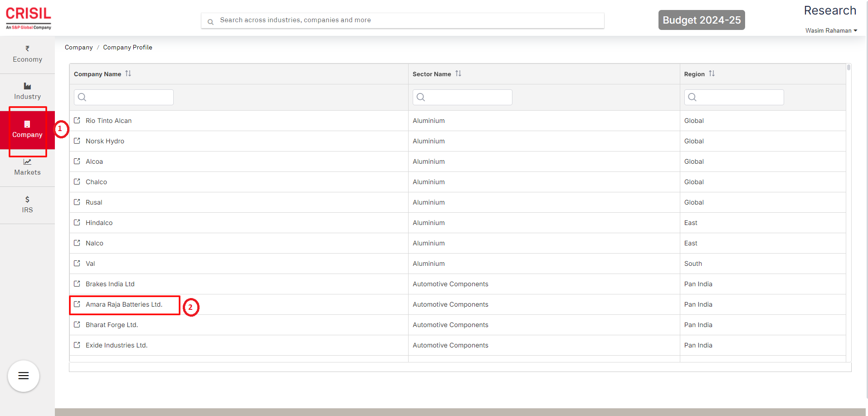Sort by Region column arrows
868x416 pixels.
(x=712, y=73)
